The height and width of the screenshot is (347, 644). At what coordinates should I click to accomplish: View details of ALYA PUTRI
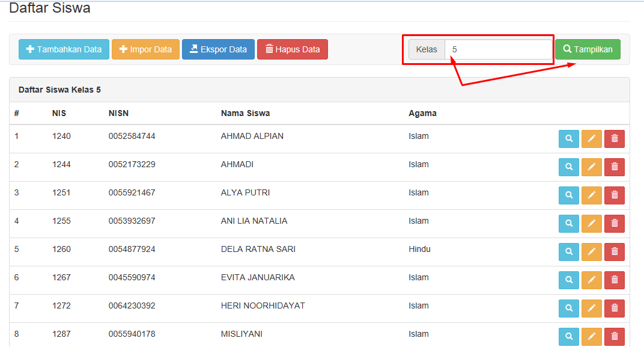click(569, 195)
